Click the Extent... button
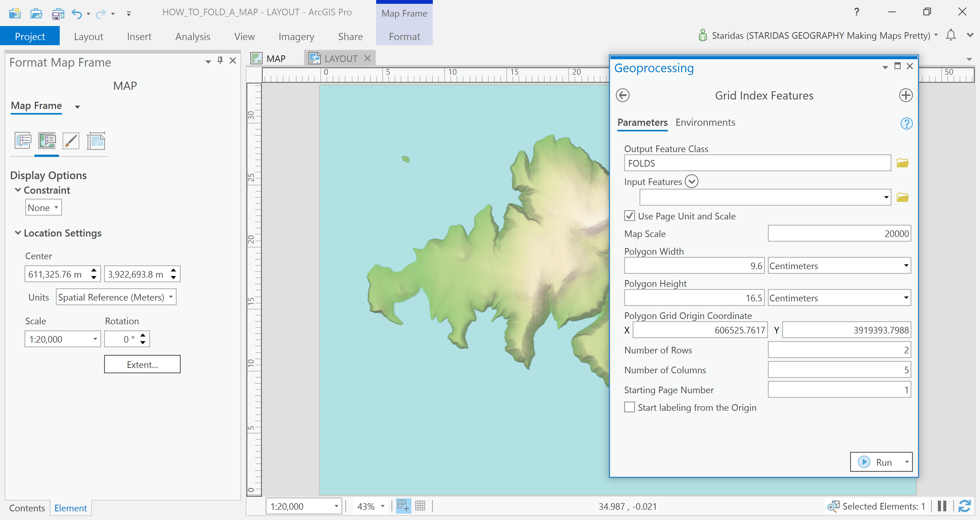This screenshot has height=520, width=980. [142, 364]
